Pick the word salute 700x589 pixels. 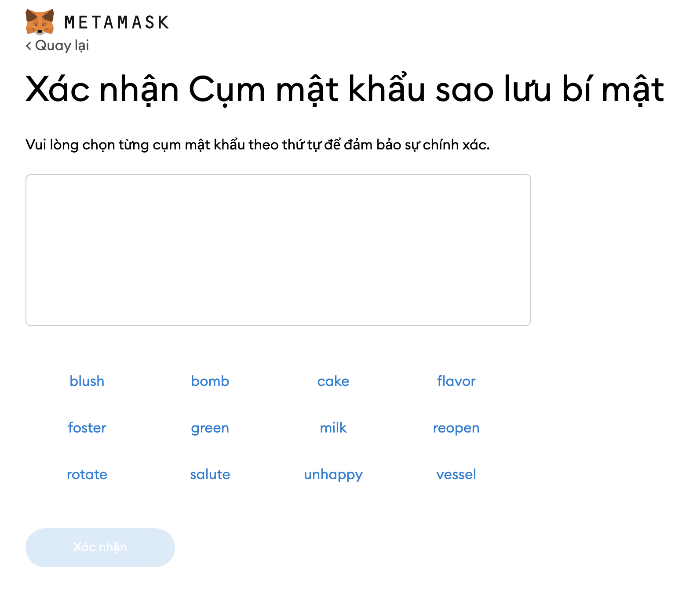coord(210,474)
